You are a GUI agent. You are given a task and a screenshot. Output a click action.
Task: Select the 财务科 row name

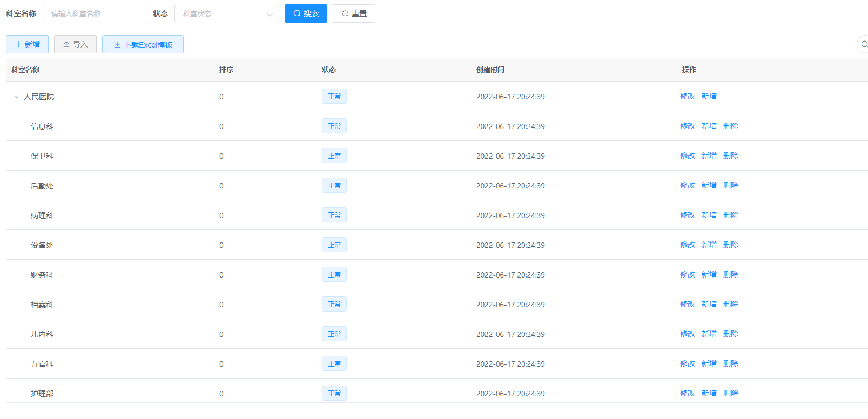point(42,275)
